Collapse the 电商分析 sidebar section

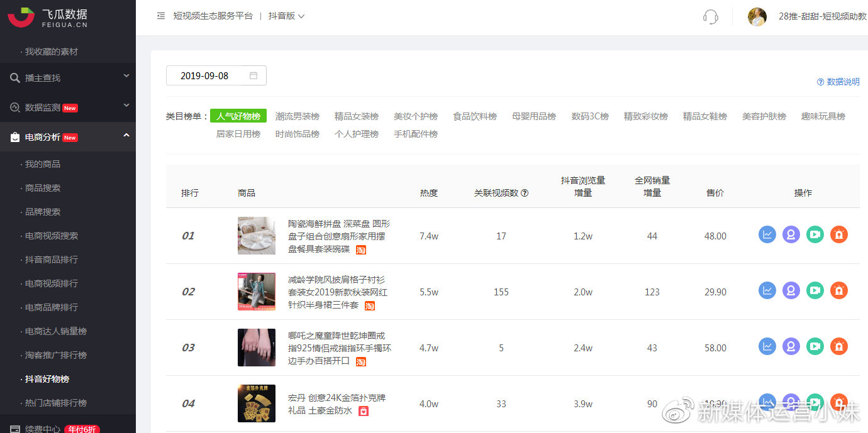point(126,136)
